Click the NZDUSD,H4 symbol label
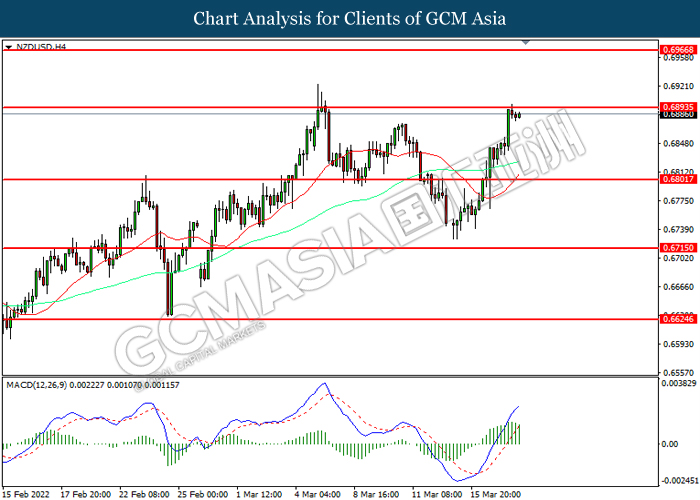 (x=36, y=47)
